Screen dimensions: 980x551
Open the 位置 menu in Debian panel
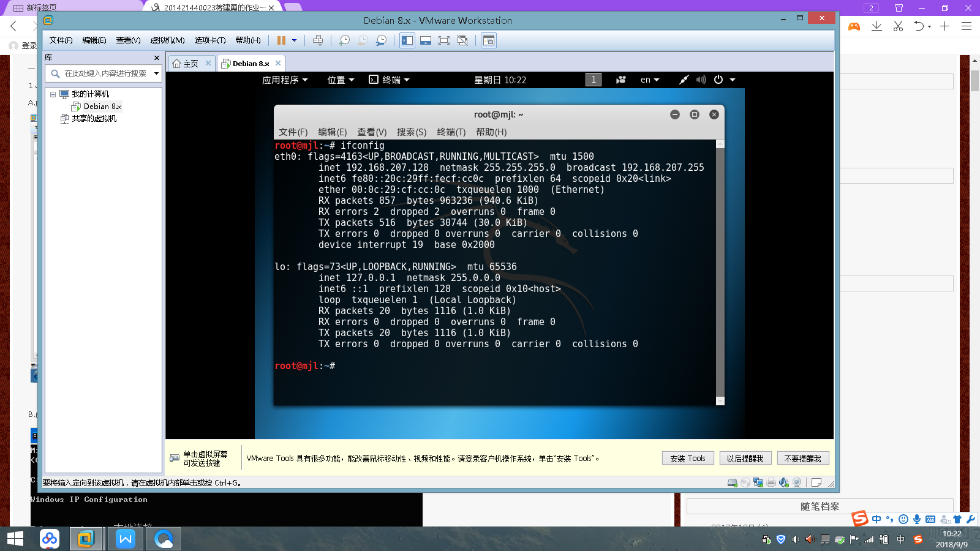tap(341, 80)
